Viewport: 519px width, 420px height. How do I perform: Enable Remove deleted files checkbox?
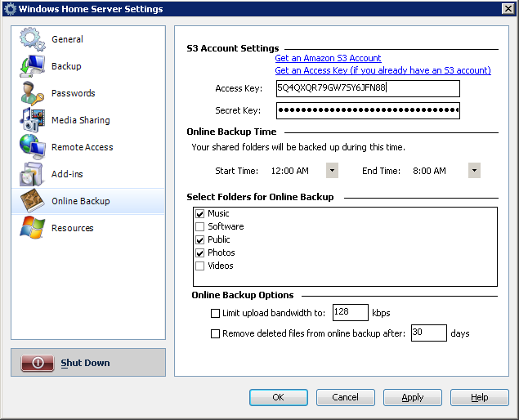point(215,333)
